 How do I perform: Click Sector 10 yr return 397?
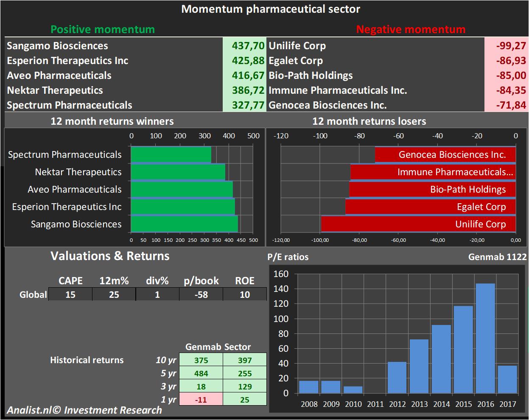(x=245, y=360)
